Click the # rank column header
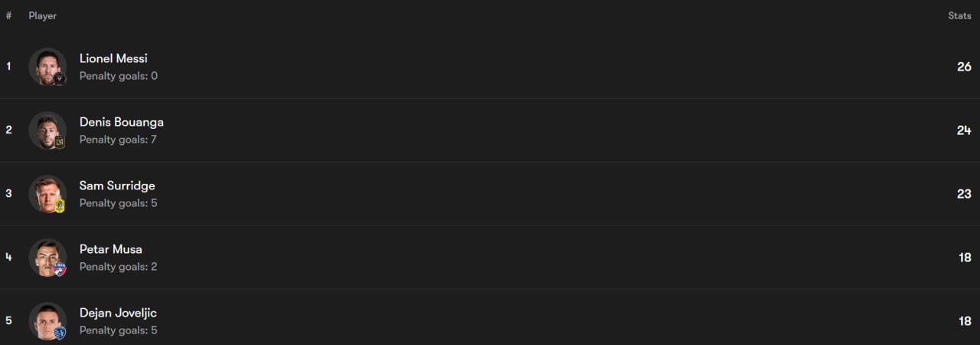This screenshot has height=345, width=980. 8,16
